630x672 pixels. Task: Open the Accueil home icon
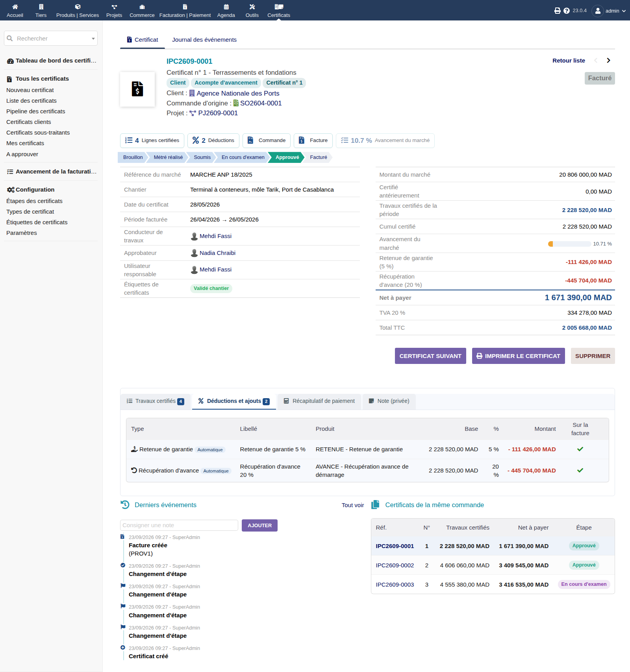(15, 7)
